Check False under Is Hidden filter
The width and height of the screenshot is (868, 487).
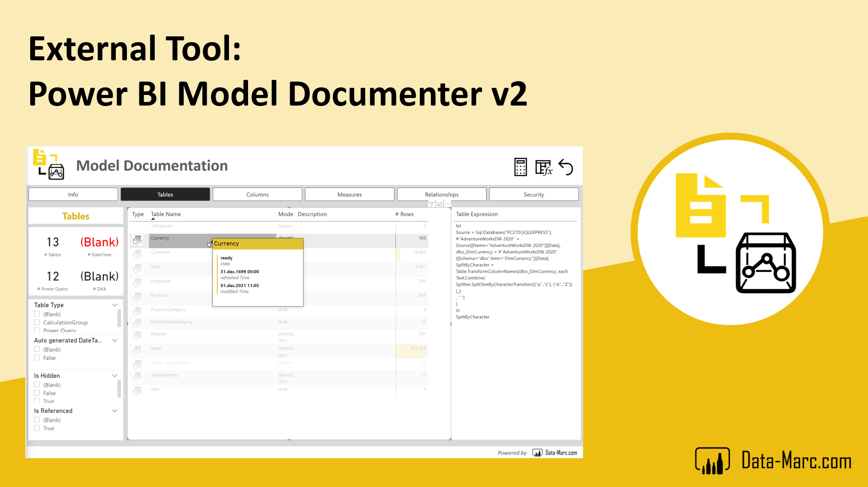coord(37,393)
